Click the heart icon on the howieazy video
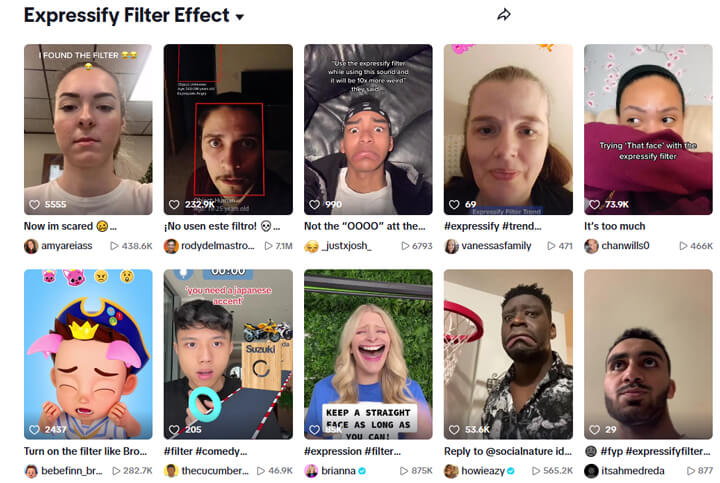The height and width of the screenshot is (483, 720). [454, 430]
